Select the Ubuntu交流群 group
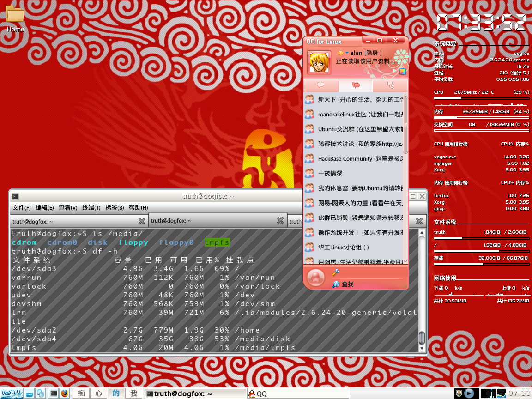This screenshot has height=399, width=532. tap(354, 129)
